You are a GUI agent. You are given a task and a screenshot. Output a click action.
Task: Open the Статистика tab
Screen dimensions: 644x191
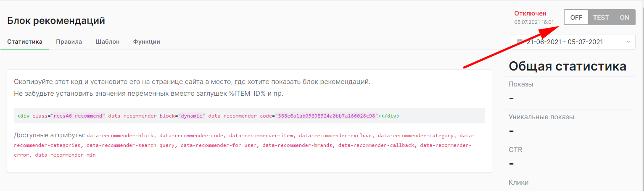point(25,42)
